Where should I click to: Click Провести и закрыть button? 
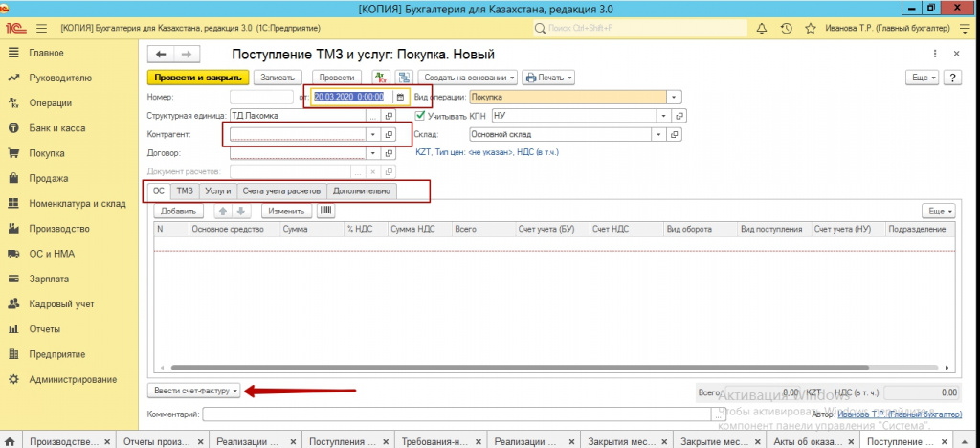[x=198, y=78]
